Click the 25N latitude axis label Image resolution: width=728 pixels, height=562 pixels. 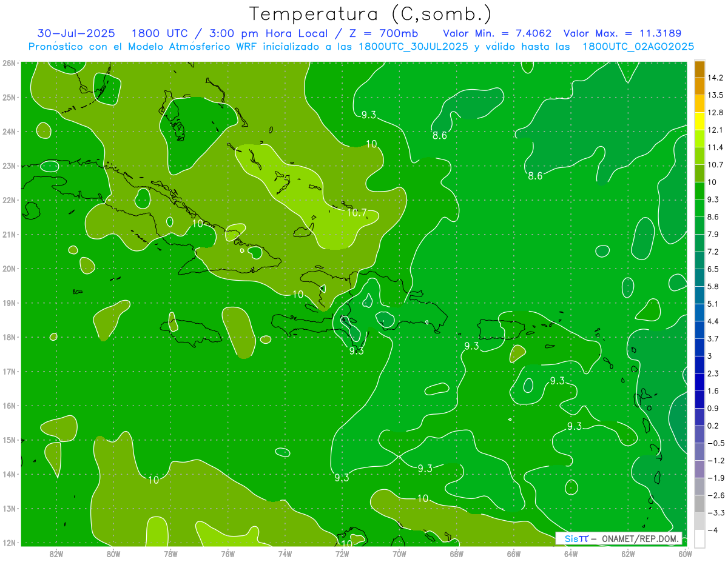[x=8, y=97]
